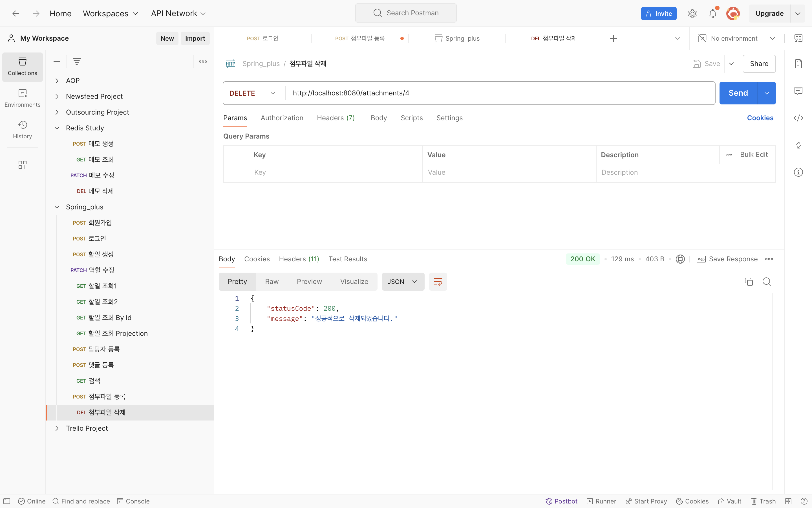
Task: Open the API Network menu
Action: 178,14
